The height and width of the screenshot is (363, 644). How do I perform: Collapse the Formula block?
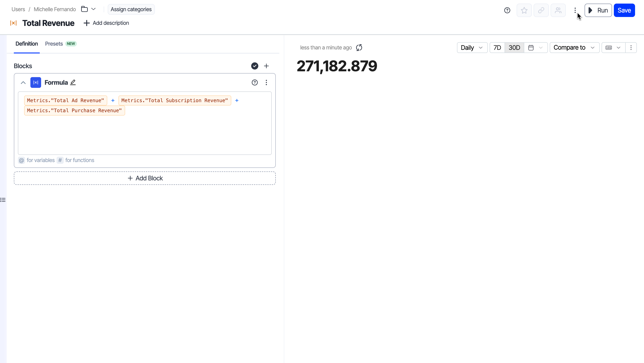(x=23, y=82)
